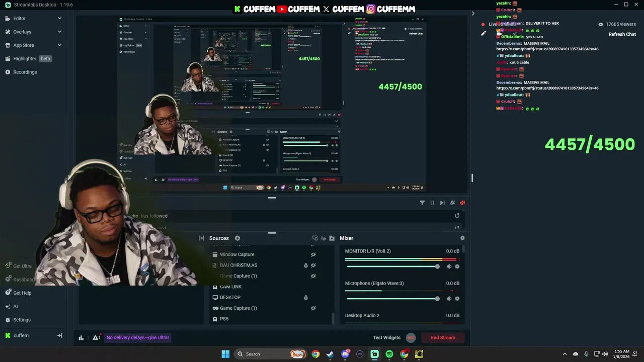The image size is (644, 362).
Task: Mute MONITOR L/R (Volt 2) audio
Action: 449,266
